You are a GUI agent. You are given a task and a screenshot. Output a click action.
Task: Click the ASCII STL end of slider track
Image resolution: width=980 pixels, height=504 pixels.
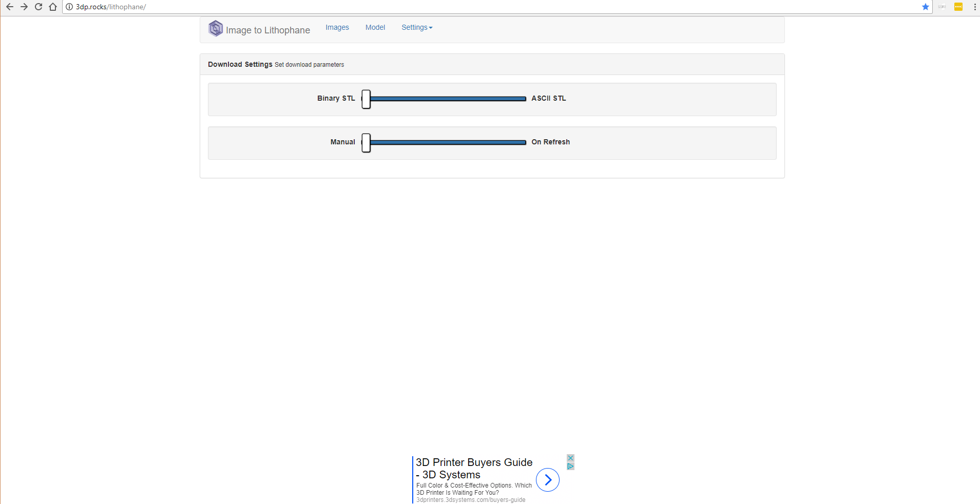pyautogui.click(x=523, y=99)
